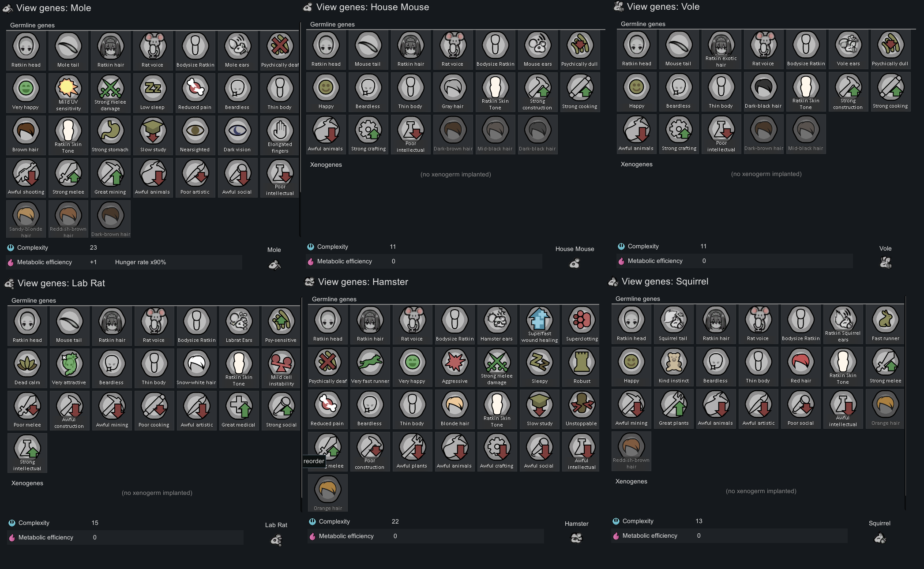Select the Fast runner gene icon
Viewport: 924px width, 569px height.
click(x=885, y=320)
